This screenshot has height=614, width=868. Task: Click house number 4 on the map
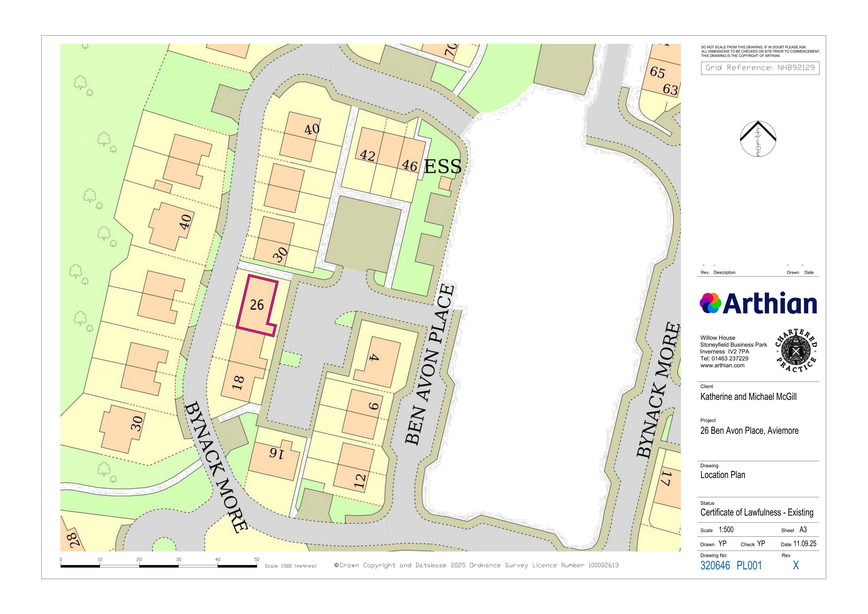point(374,357)
